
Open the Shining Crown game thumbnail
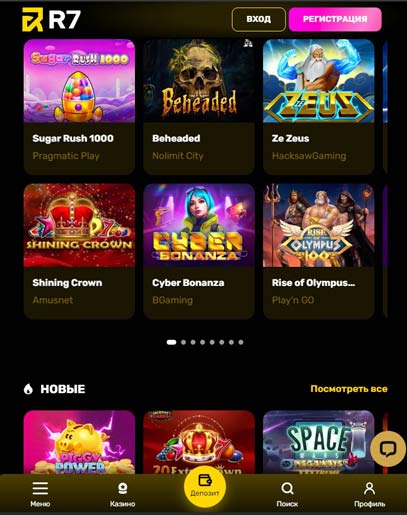tap(79, 225)
